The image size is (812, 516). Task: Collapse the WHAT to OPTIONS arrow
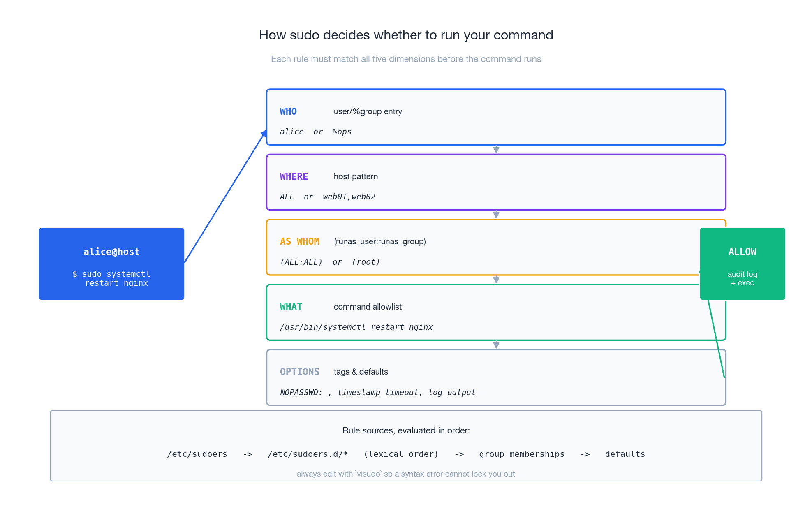point(496,344)
